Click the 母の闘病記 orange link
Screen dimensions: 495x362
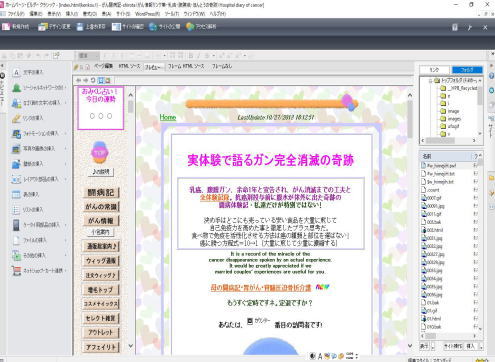(260, 287)
